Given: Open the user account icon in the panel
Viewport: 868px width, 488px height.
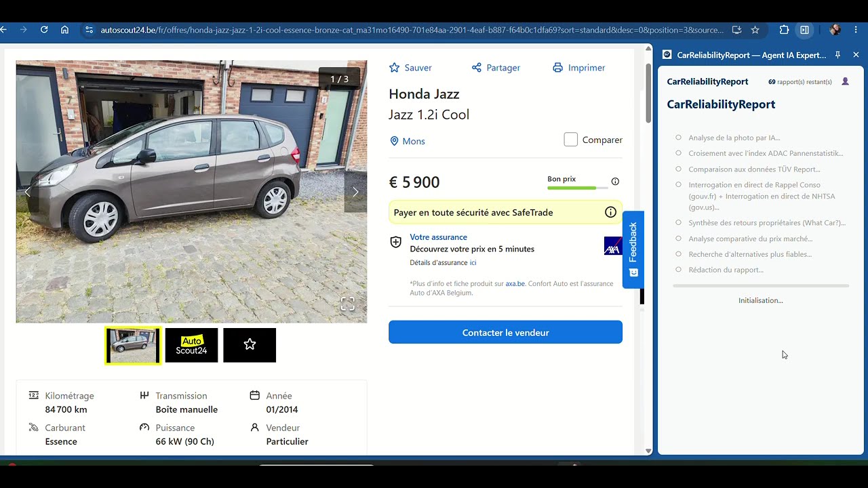Looking at the screenshot, I should [845, 81].
